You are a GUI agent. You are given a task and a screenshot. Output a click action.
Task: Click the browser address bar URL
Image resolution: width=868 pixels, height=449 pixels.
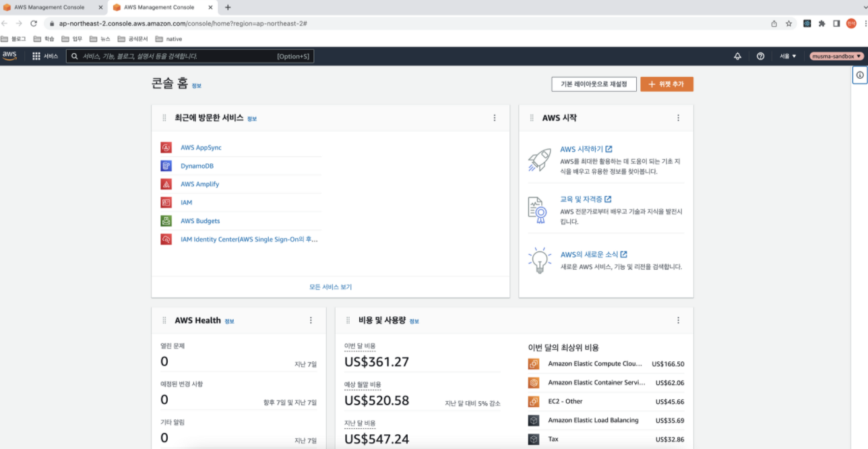pyautogui.click(x=183, y=23)
